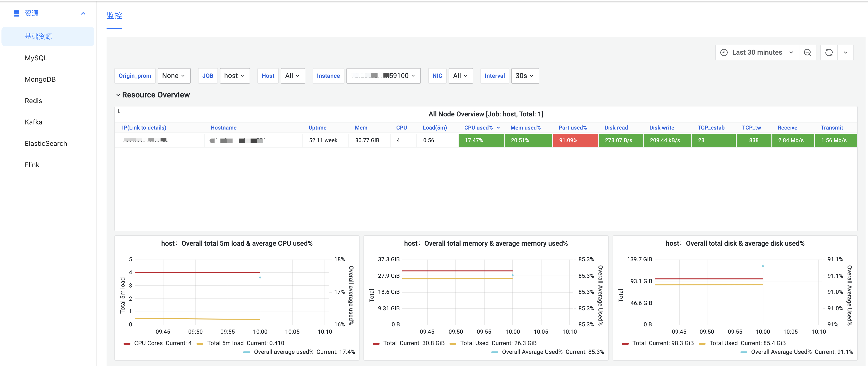Toggle the Total Used memory legend series
This screenshot has height=366, width=868.
point(474,343)
